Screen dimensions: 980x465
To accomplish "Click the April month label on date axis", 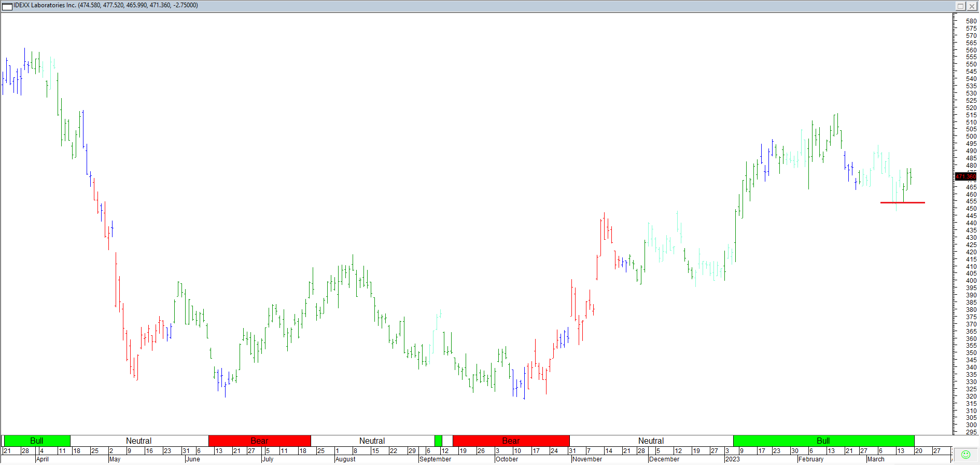I will (x=43, y=459).
